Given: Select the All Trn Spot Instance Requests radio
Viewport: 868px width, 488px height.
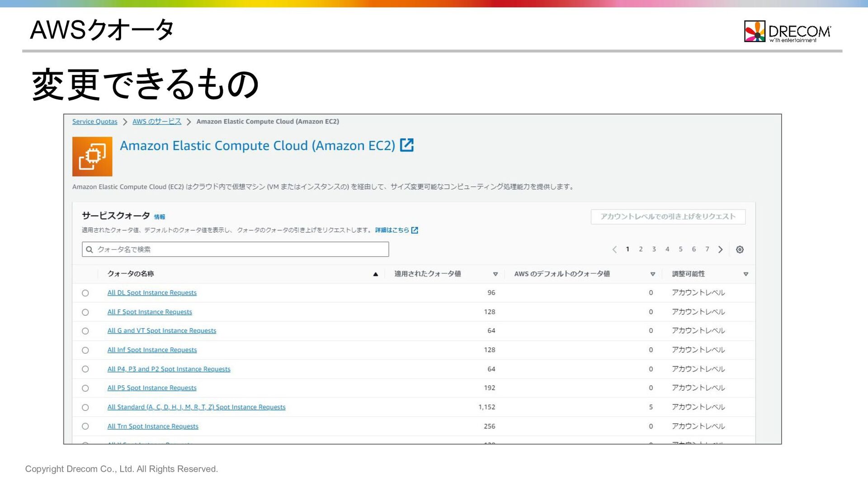Looking at the screenshot, I should click(85, 426).
